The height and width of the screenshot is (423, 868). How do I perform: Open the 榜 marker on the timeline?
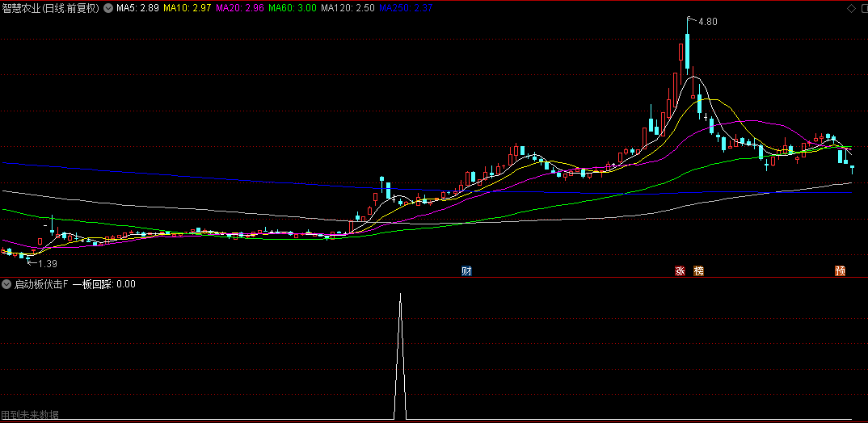[698, 271]
